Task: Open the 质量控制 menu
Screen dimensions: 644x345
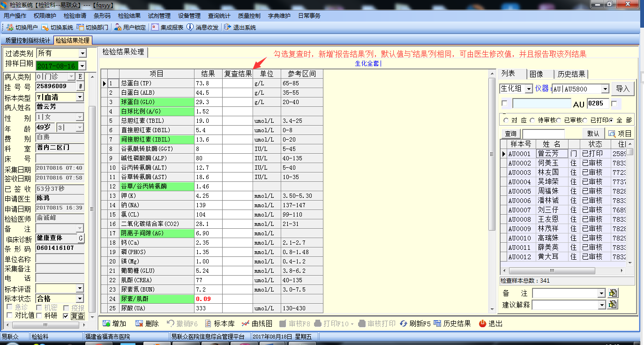Action: point(249,15)
